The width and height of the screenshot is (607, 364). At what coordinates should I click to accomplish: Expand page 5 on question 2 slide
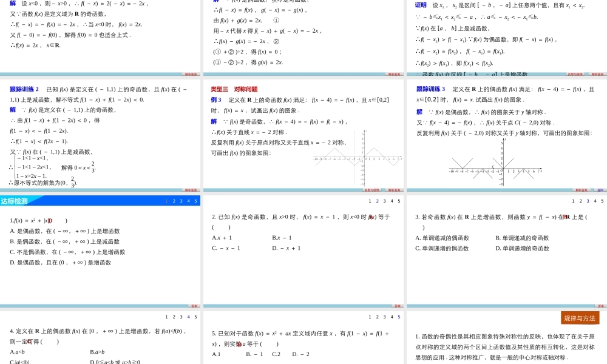[399, 201]
